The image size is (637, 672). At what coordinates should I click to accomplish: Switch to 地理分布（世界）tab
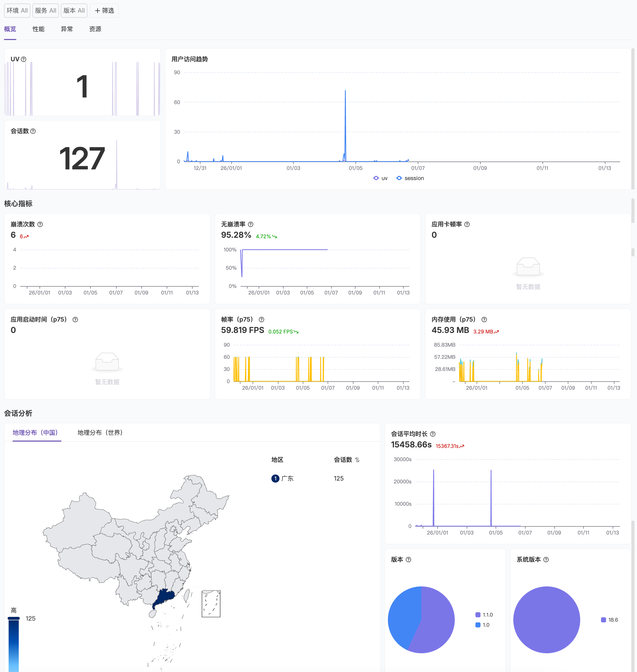click(x=100, y=432)
